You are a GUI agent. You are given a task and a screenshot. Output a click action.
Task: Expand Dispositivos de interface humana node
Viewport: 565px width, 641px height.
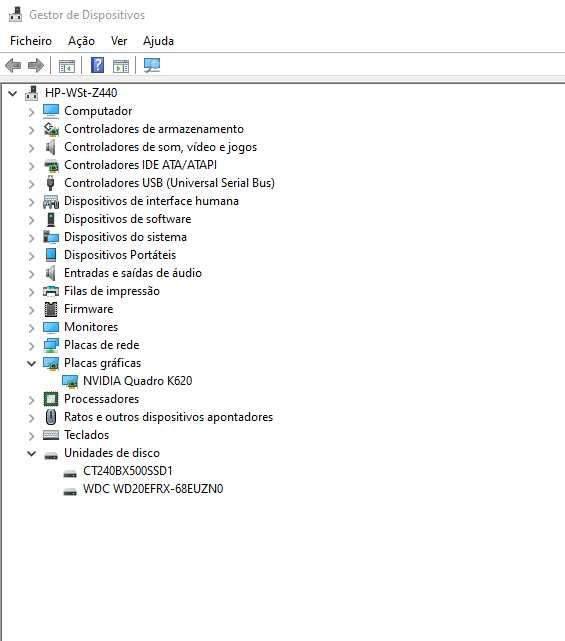point(31,202)
